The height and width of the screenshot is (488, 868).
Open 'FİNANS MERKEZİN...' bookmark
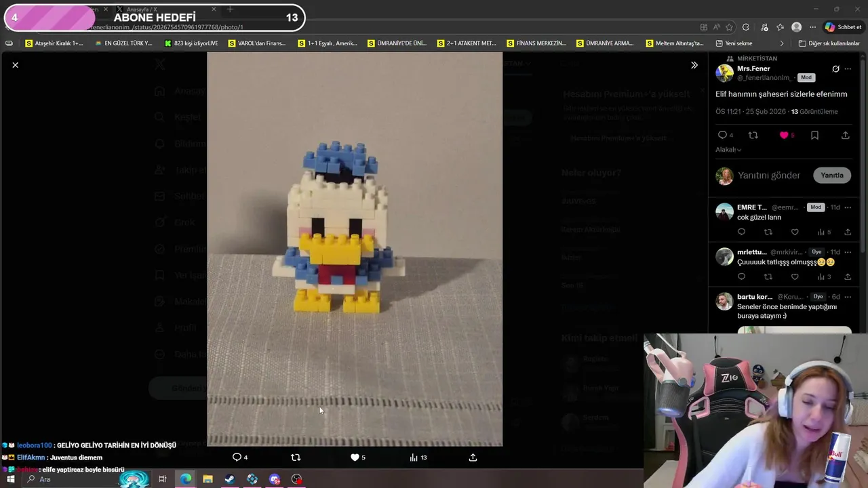536,43
